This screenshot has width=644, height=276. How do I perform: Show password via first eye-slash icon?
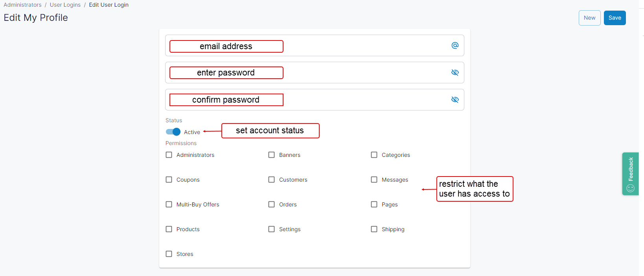point(455,73)
